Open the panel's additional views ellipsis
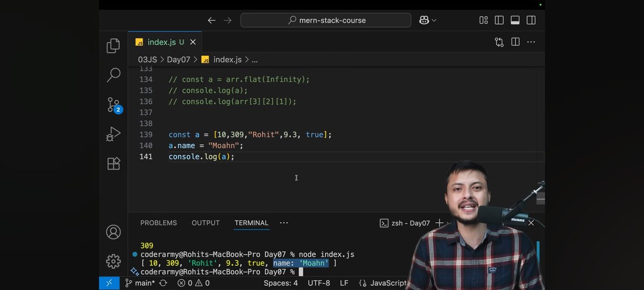The height and width of the screenshot is (290, 644). pos(284,223)
